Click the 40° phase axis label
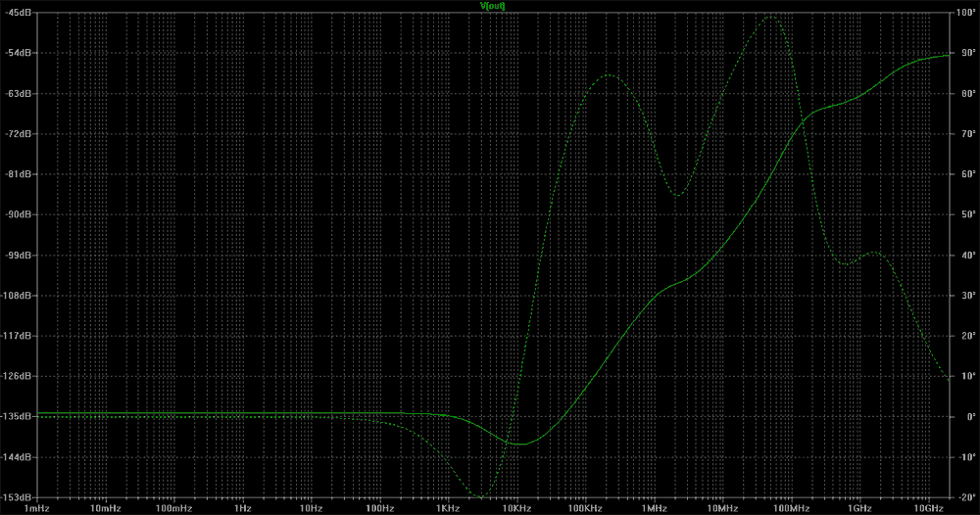Viewport: 980px width, 515px height. [969, 256]
